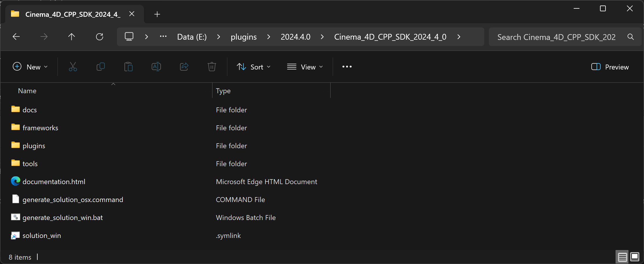Click the Copy icon in toolbar

[x=100, y=67]
